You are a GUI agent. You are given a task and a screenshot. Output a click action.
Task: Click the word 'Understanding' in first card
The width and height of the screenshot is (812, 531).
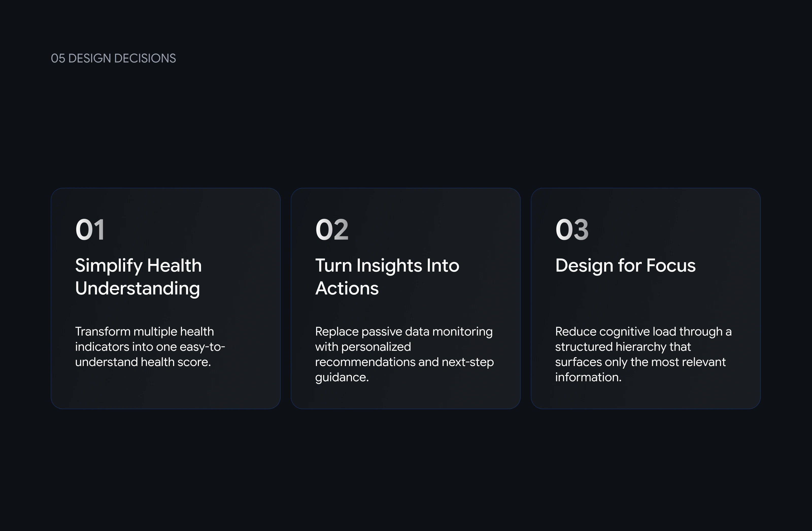point(138,288)
